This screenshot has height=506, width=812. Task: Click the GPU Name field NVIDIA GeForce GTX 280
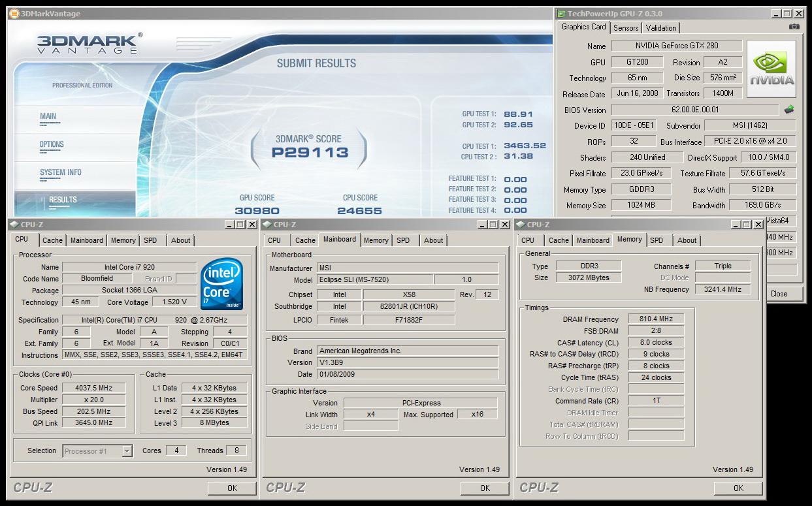click(x=677, y=46)
